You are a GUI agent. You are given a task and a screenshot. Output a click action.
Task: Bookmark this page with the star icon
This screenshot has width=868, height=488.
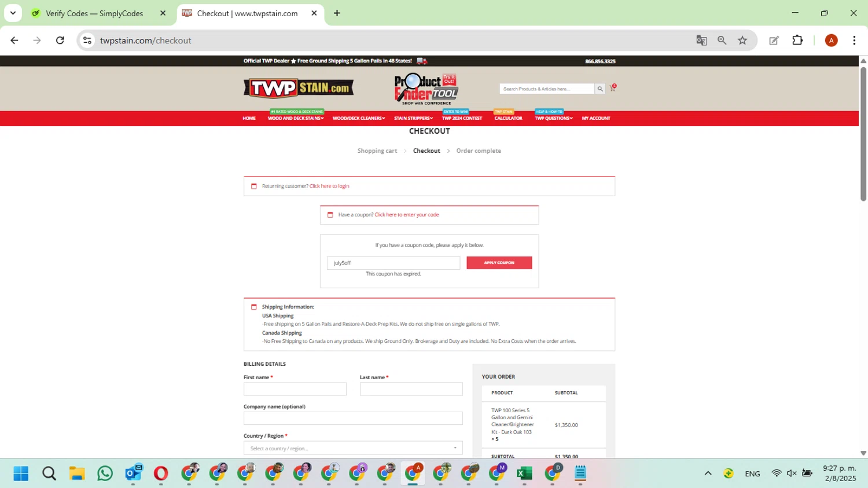point(742,41)
